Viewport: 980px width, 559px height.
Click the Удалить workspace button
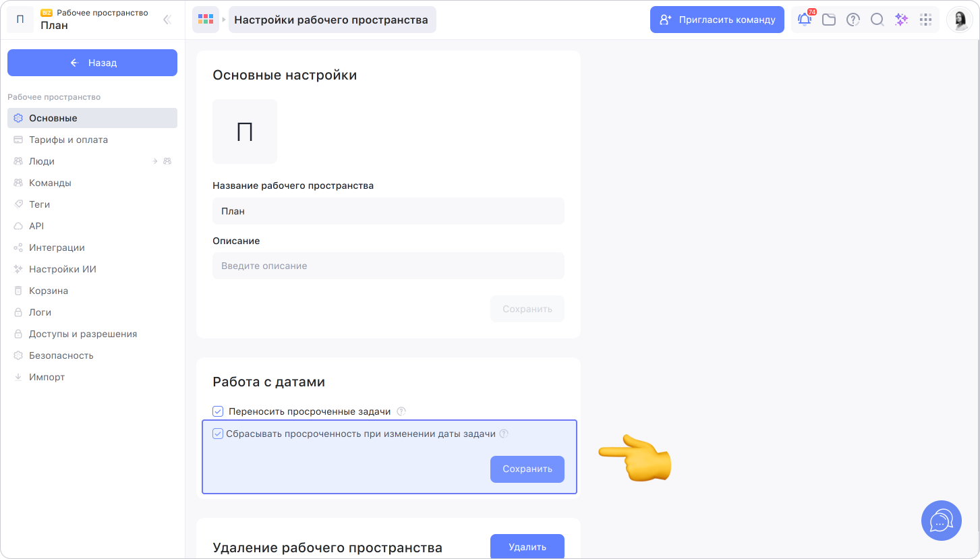coord(527,547)
